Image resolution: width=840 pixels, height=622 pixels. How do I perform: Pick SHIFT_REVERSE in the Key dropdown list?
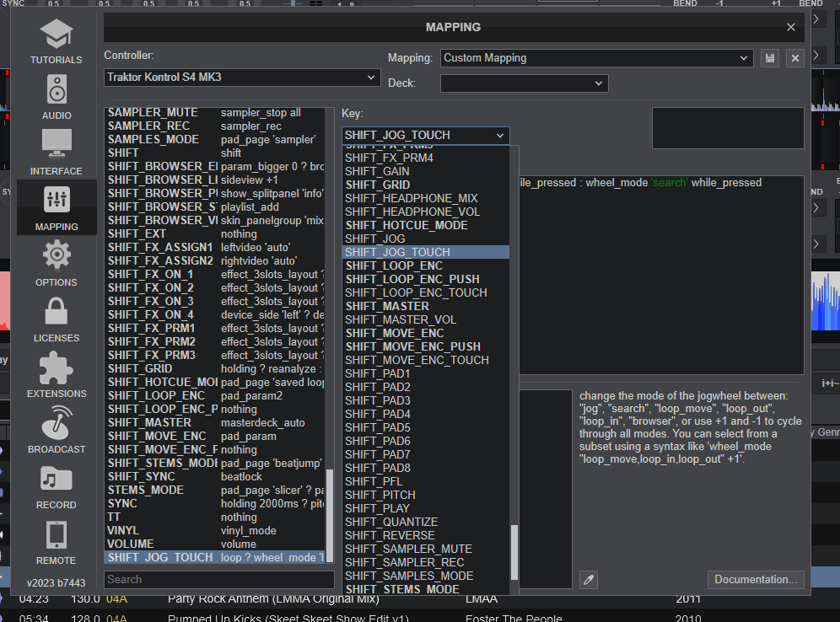[425, 535]
